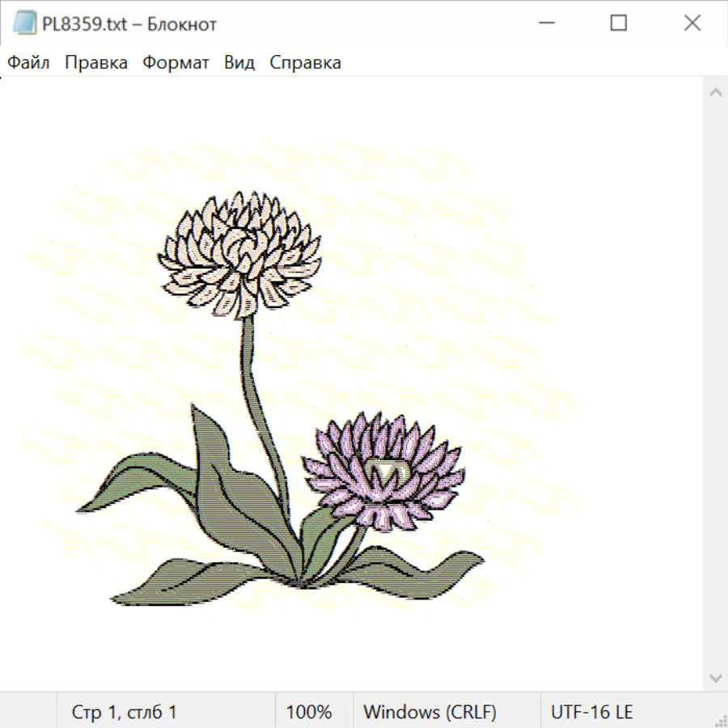Open the Справка menu
This screenshot has width=728, height=728.
point(305,62)
